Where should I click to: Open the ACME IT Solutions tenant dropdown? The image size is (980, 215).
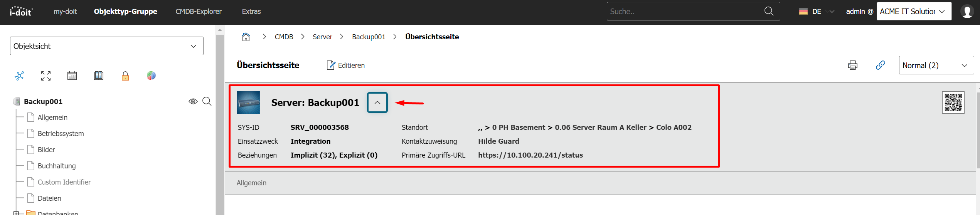tap(914, 12)
